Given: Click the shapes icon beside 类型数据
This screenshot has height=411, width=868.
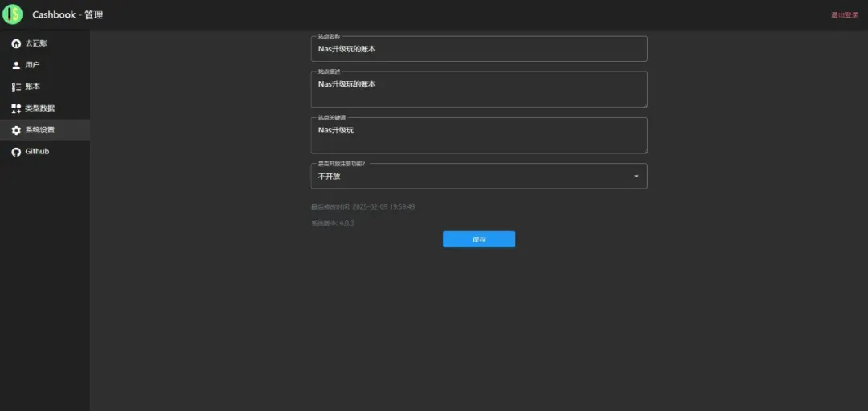Looking at the screenshot, I should coord(16,108).
